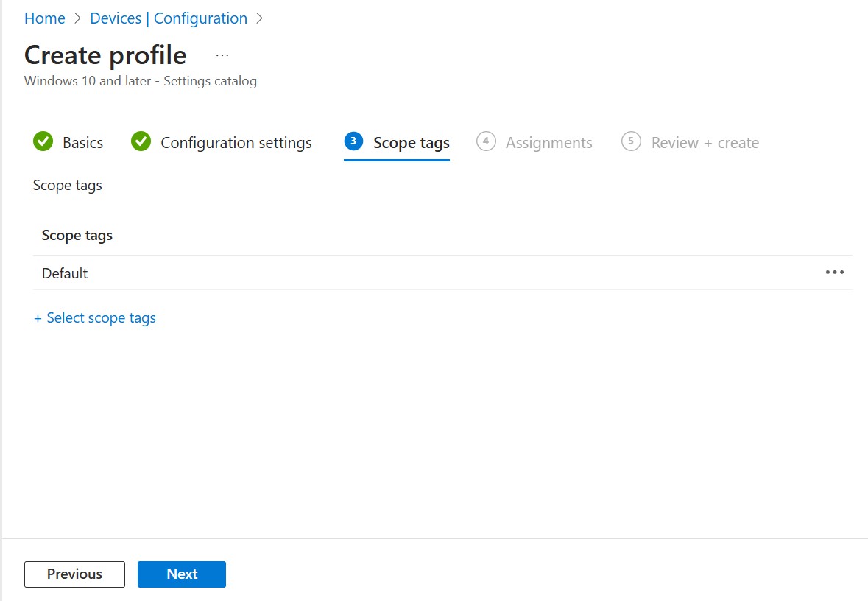Click the Configuration settings green checkmark icon

pos(141,141)
